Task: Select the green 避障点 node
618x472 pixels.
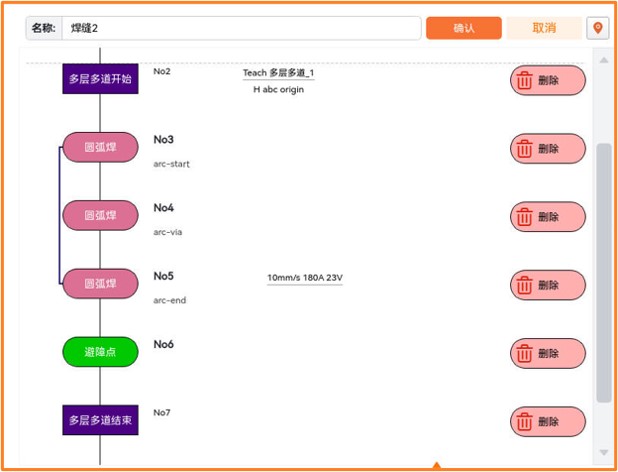Action: tap(101, 352)
